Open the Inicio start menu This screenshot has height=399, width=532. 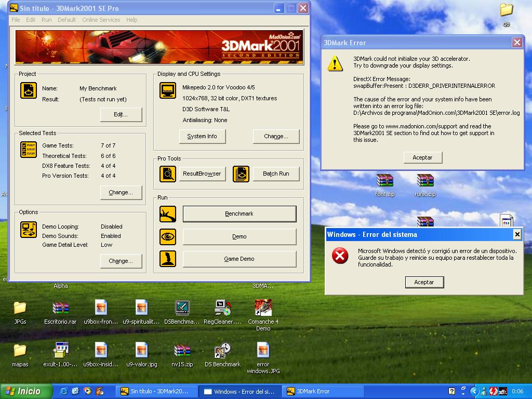click(26, 392)
